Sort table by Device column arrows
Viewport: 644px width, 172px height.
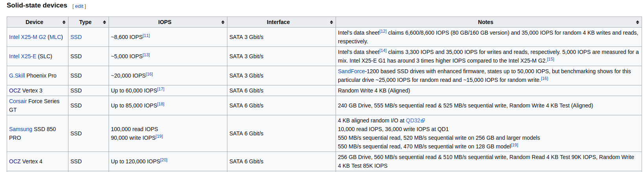point(64,22)
